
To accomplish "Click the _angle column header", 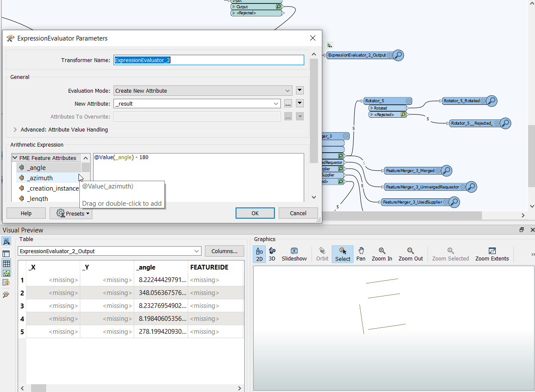I will 161,267.
